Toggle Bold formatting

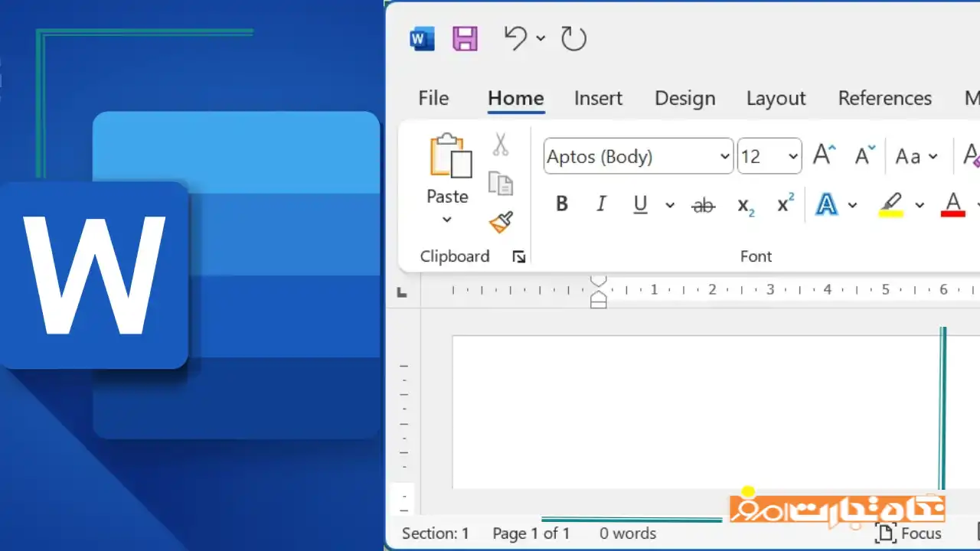[562, 204]
